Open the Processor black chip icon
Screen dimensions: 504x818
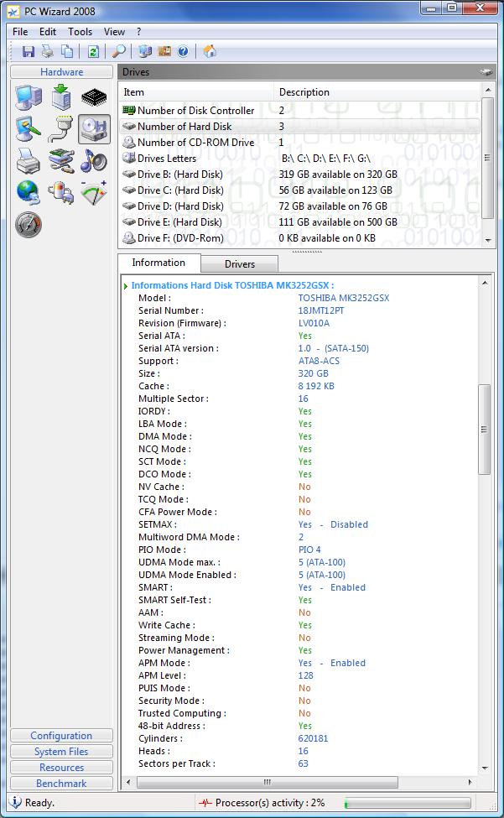pyautogui.click(x=94, y=97)
